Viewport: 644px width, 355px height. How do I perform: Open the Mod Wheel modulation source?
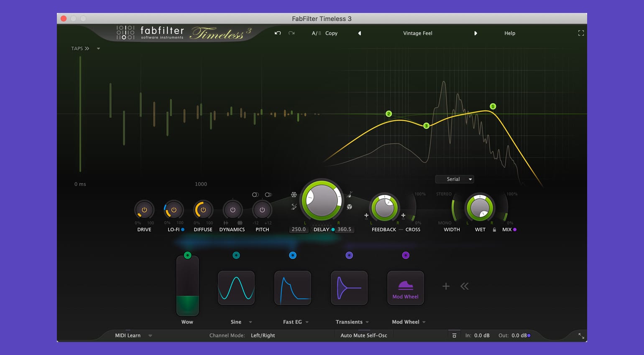point(406,288)
